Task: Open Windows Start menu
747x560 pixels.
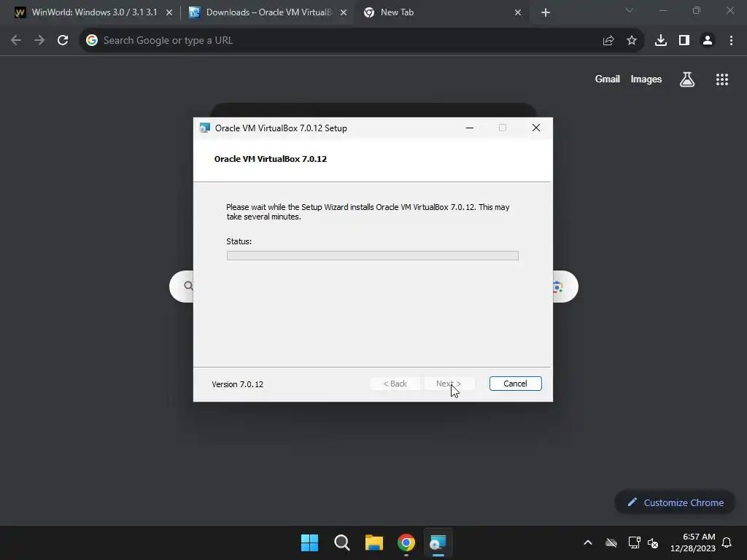Action: coord(309,542)
